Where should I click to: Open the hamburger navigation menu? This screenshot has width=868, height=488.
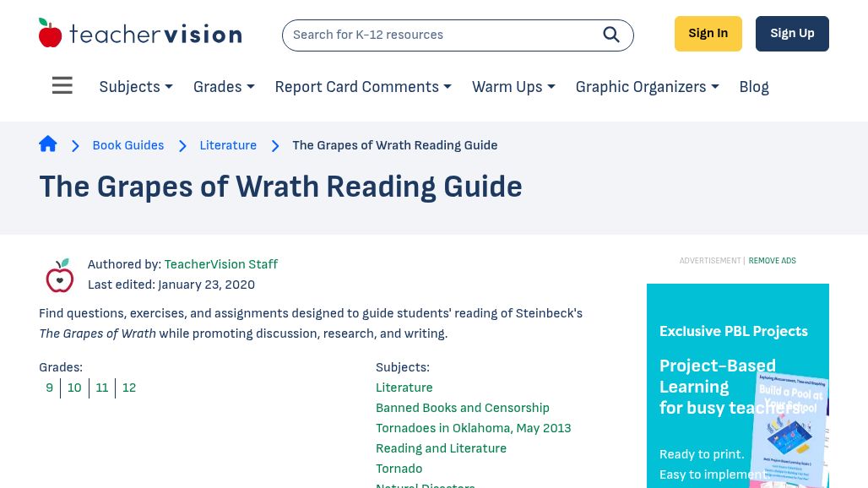pyautogui.click(x=62, y=85)
